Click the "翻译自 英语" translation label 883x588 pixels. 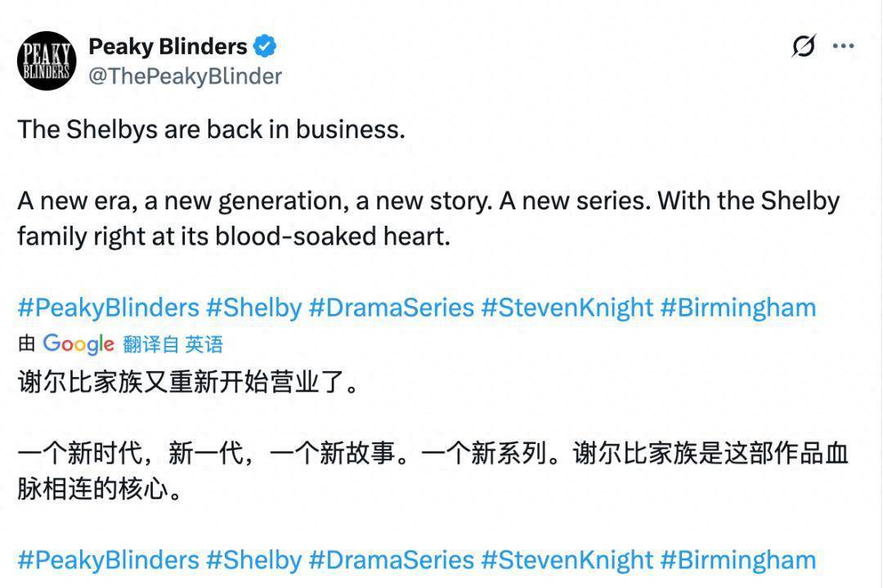pos(173,344)
